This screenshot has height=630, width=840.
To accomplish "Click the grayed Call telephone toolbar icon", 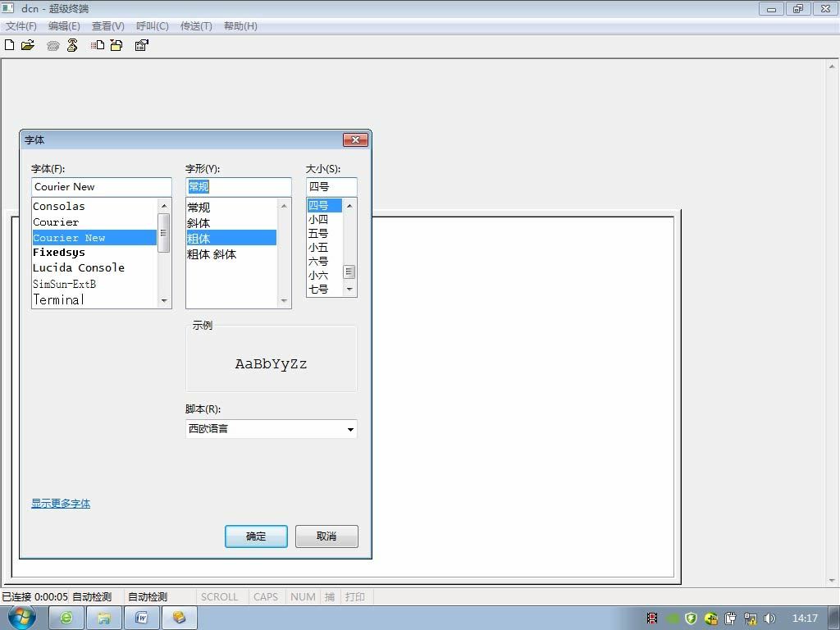I will pos(53,46).
